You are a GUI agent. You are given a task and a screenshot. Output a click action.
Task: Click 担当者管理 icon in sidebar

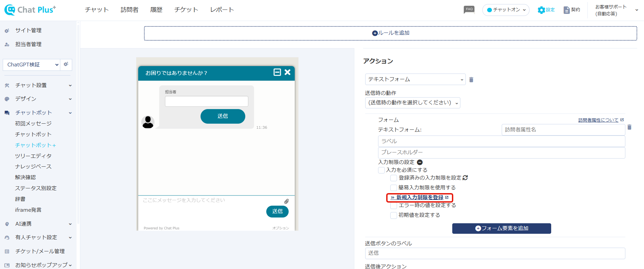click(x=7, y=44)
